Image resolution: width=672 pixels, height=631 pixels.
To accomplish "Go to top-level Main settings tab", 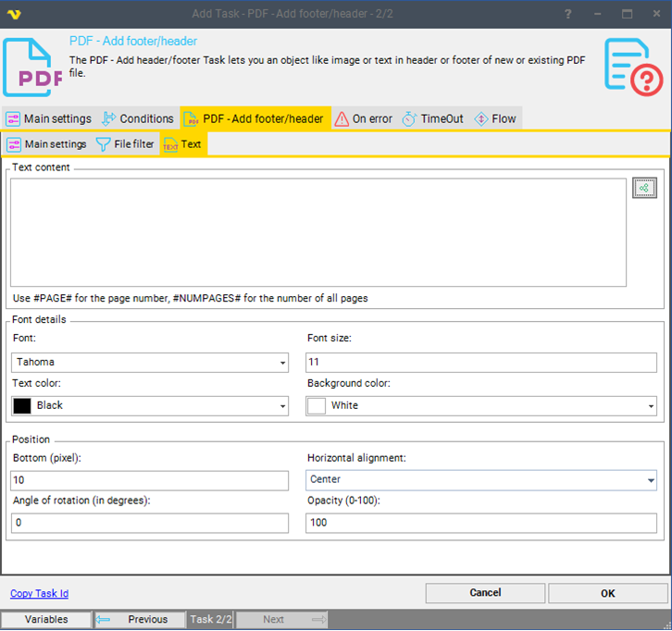I will [48, 118].
